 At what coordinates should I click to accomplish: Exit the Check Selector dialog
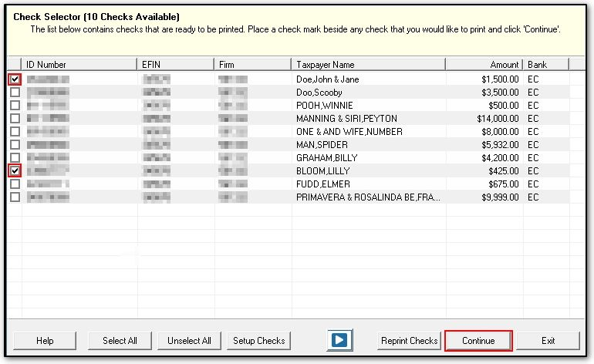click(x=548, y=340)
